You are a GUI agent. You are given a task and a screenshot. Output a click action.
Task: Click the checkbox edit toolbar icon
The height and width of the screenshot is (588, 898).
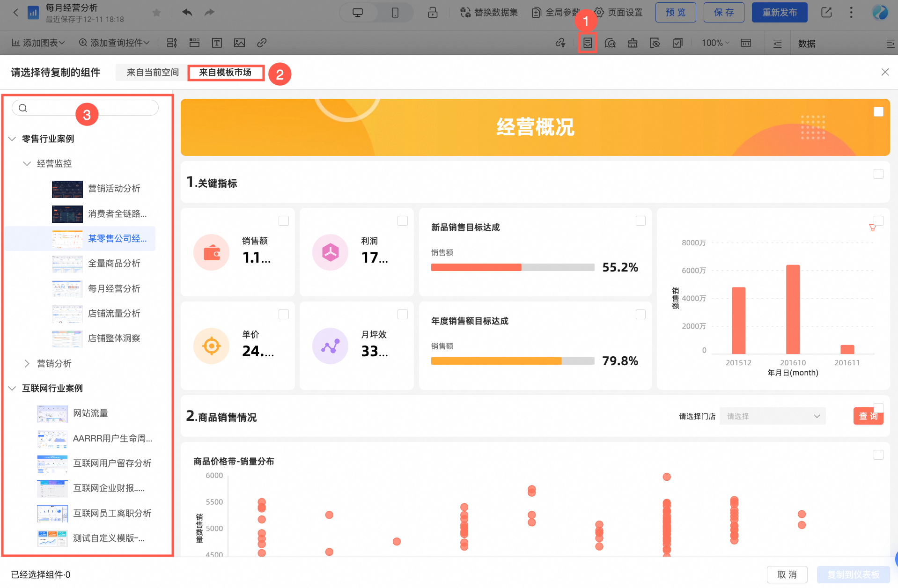point(677,43)
